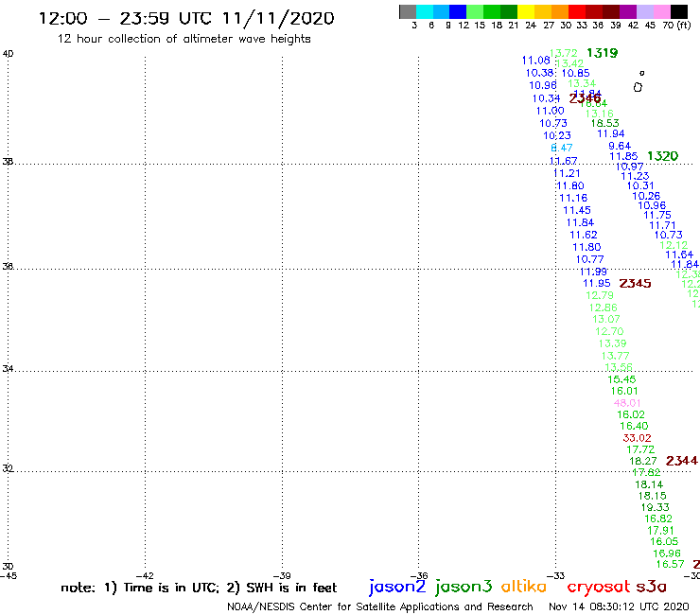Pick the cyan swatch in the wave-height legend
700x615 pixels.
coord(425,11)
